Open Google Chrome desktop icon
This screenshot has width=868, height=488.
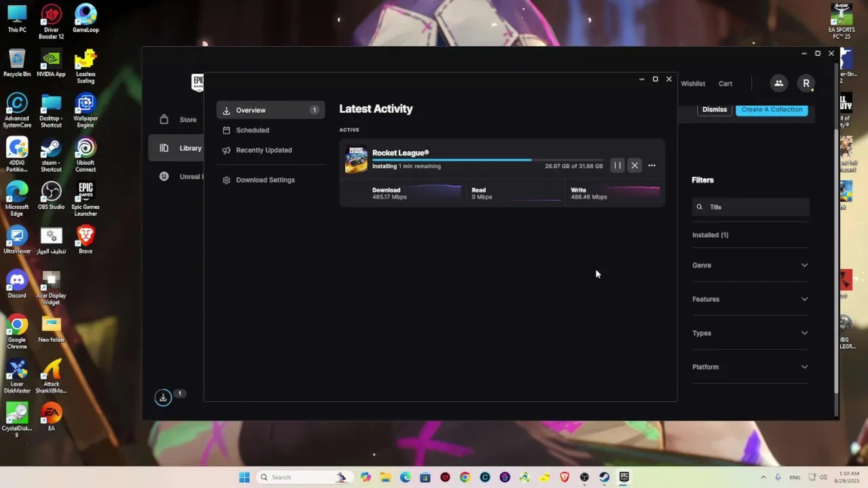coord(17,332)
